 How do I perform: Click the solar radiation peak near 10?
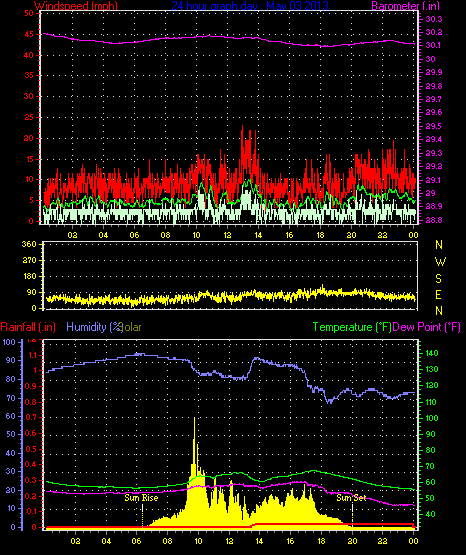tap(194, 419)
